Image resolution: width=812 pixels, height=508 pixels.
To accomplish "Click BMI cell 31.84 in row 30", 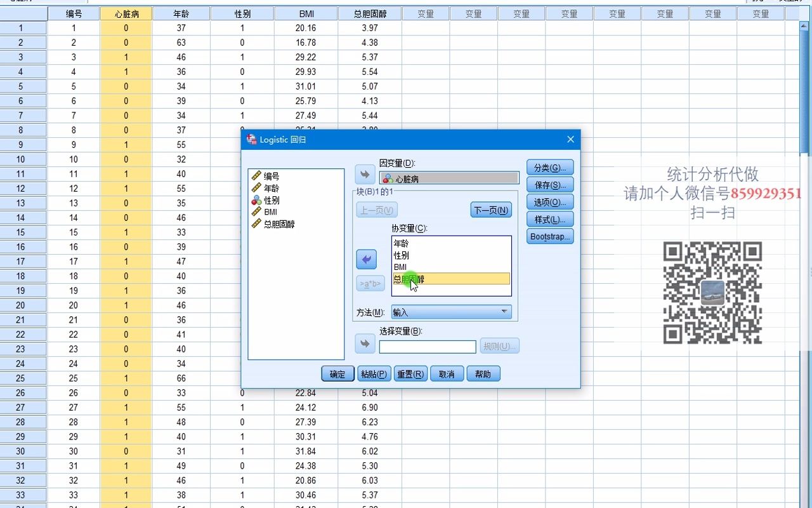I will 306,451.
